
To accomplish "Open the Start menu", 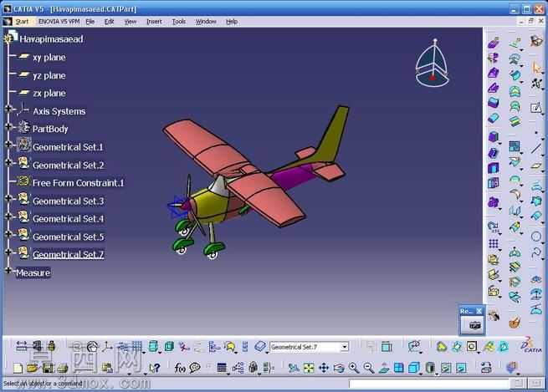I will click(x=22, y=22).
